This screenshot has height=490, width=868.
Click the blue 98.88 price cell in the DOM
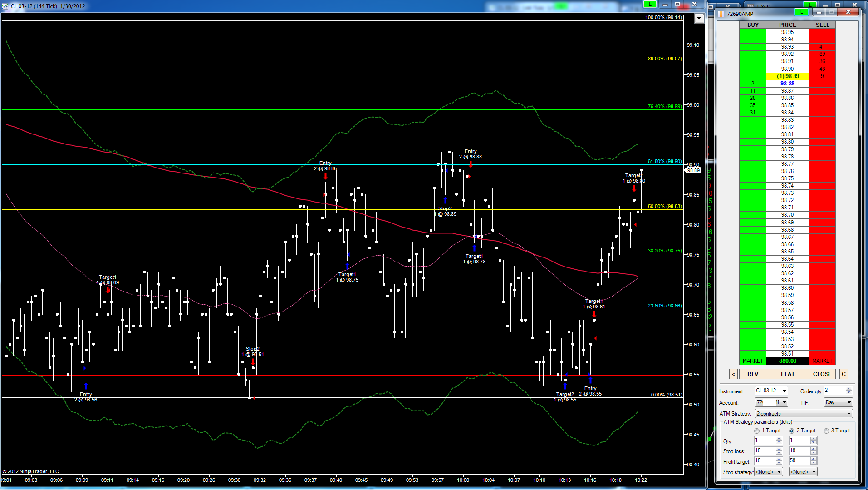point(788,84)
